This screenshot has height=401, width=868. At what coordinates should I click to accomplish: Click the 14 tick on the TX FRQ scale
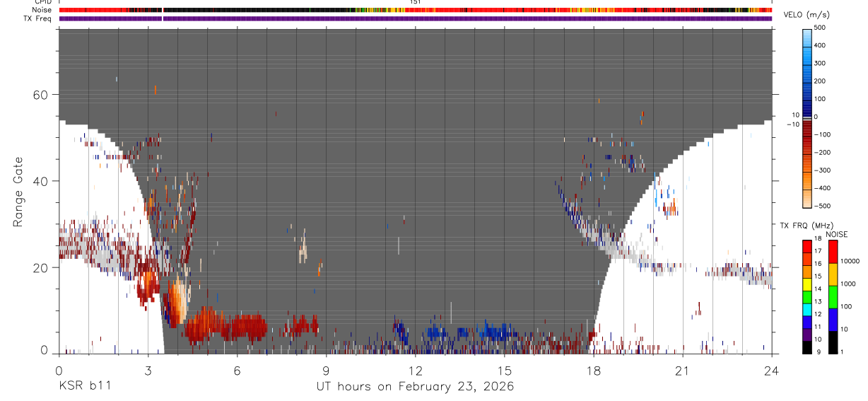tap(817, 289)
